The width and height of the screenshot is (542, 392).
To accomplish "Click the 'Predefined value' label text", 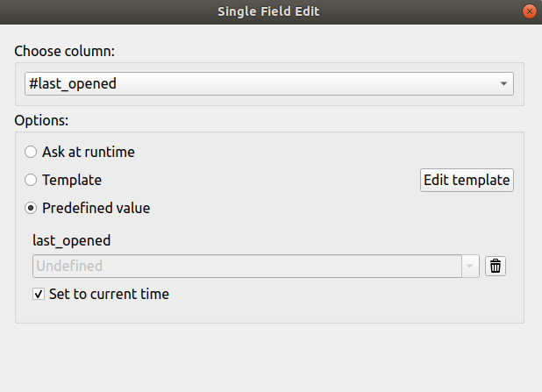I will point(96,208).
